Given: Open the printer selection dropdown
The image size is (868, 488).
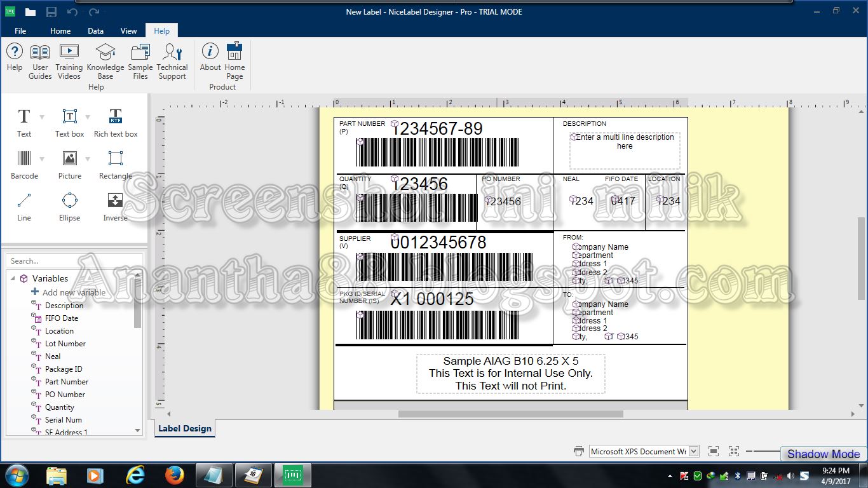Looking at the screenshot, I should click(694, 451).
